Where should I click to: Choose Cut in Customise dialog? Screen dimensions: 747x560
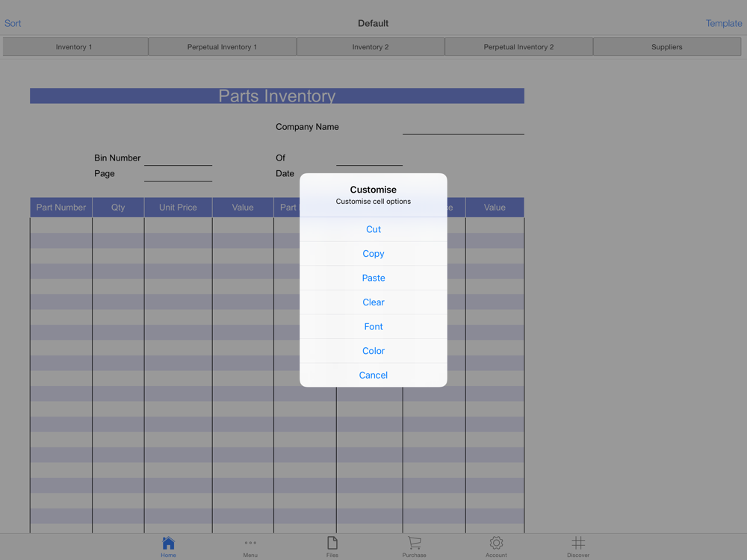click(x=373, y=229)
